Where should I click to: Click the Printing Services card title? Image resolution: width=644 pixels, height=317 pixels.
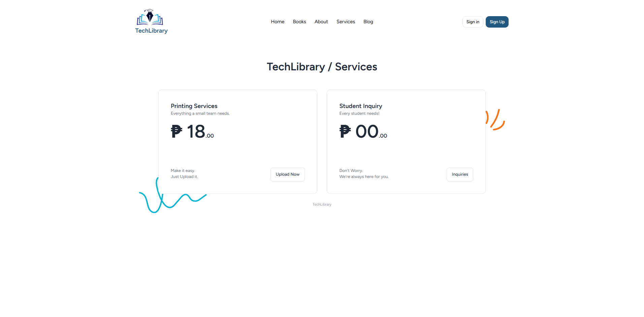click(x=194, y=106)
